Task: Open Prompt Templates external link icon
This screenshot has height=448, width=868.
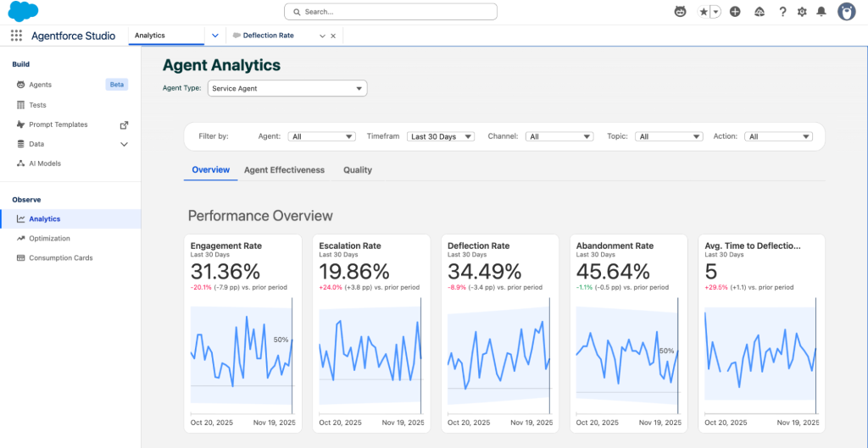Action: [124, 124]
